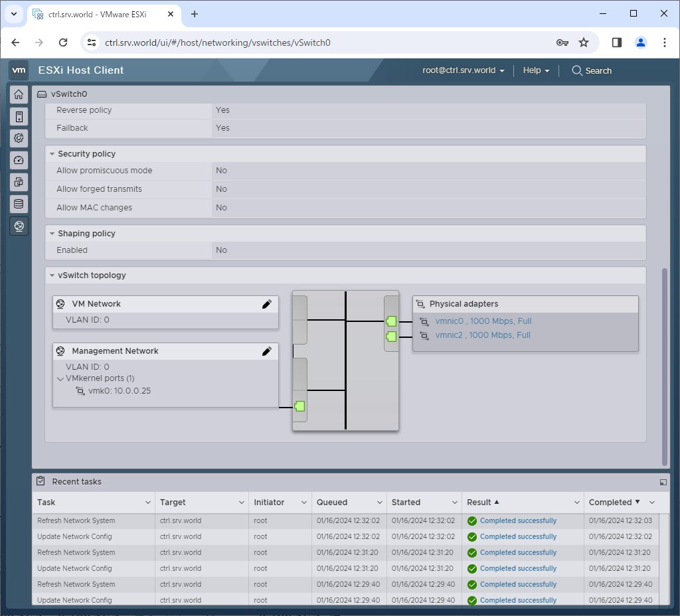
Task: Open the Host management sidebar icon
Action: coord(19,117)
